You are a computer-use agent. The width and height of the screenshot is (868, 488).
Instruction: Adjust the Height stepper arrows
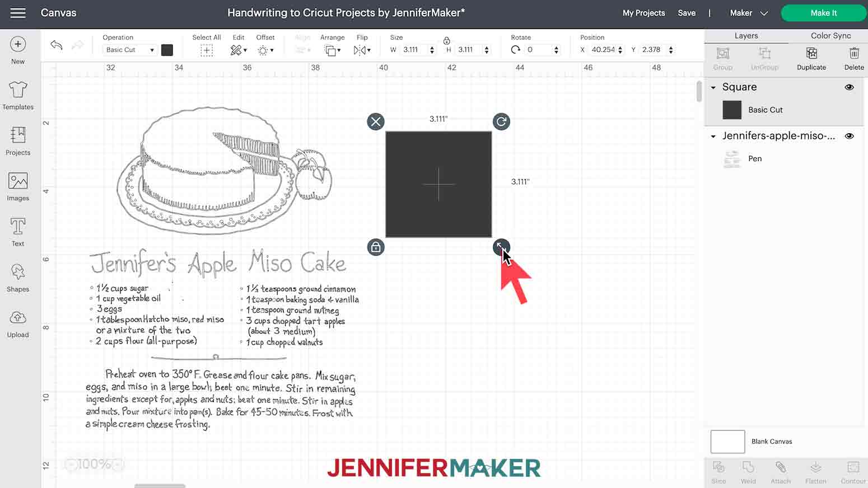coord(486,50)
